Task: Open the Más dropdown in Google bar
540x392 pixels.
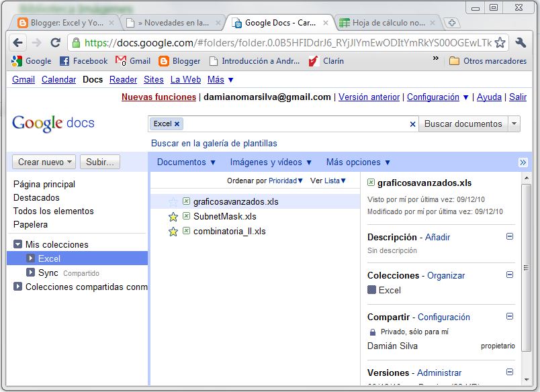Action: [x=220, y=80]
